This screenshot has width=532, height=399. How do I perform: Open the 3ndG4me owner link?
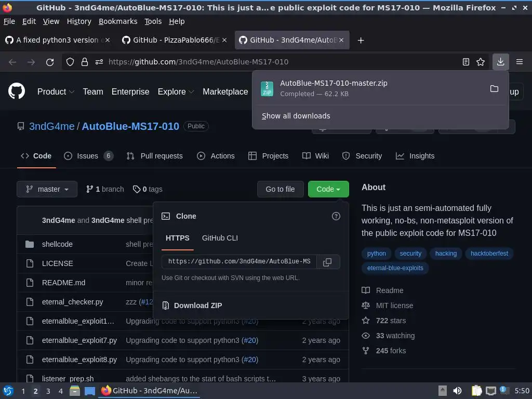51,126
